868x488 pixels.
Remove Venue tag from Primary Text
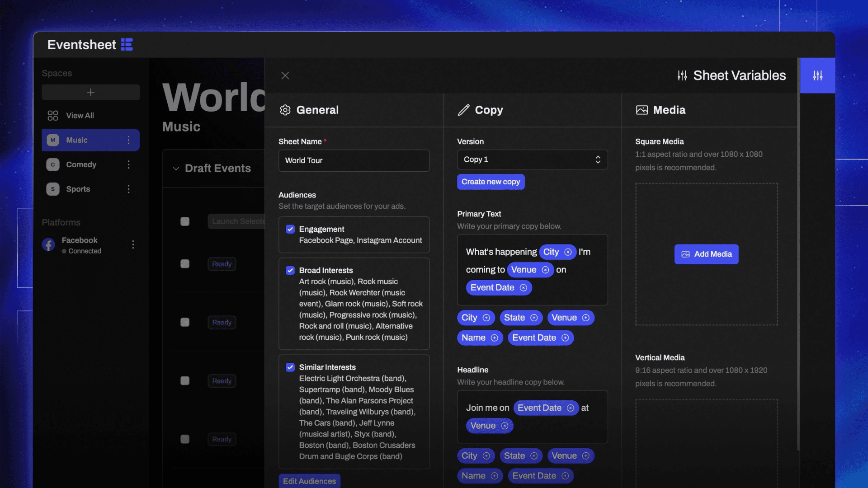[545, 270]
